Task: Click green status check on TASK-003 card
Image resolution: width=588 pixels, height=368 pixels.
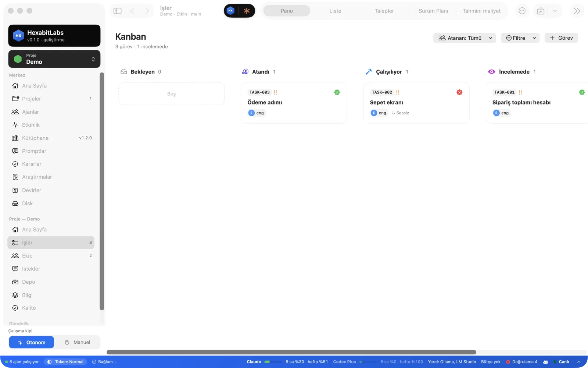Action: point(337,92)
